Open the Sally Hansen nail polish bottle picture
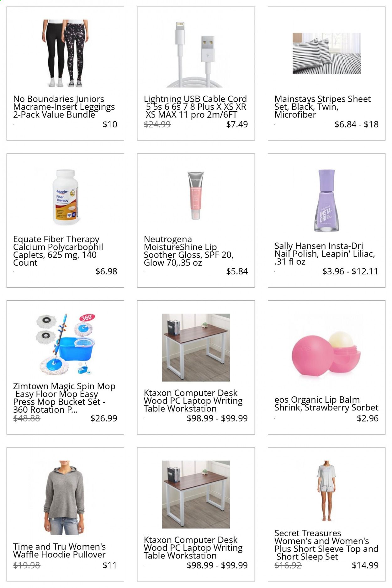392x588 pixels. tap(326, 200)
